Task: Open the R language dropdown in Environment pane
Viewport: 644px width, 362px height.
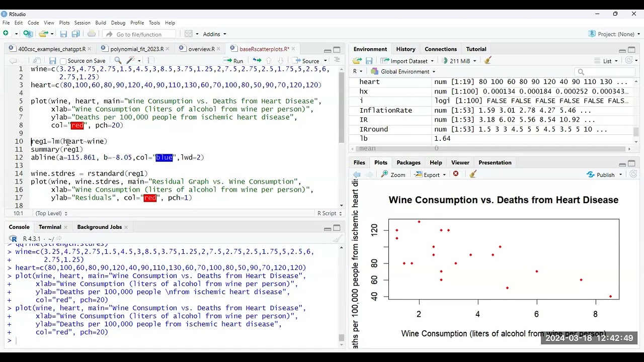Action: click(x=357, y=71)
